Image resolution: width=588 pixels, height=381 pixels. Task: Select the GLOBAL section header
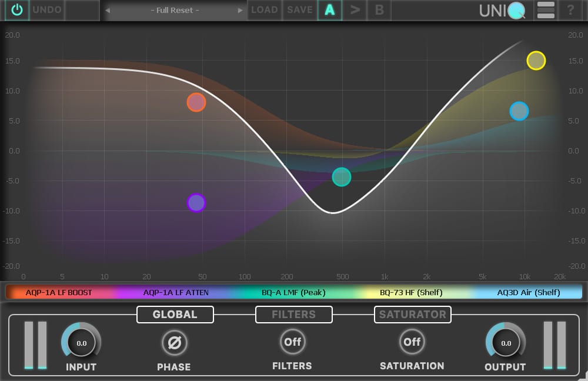pos(175,314)
